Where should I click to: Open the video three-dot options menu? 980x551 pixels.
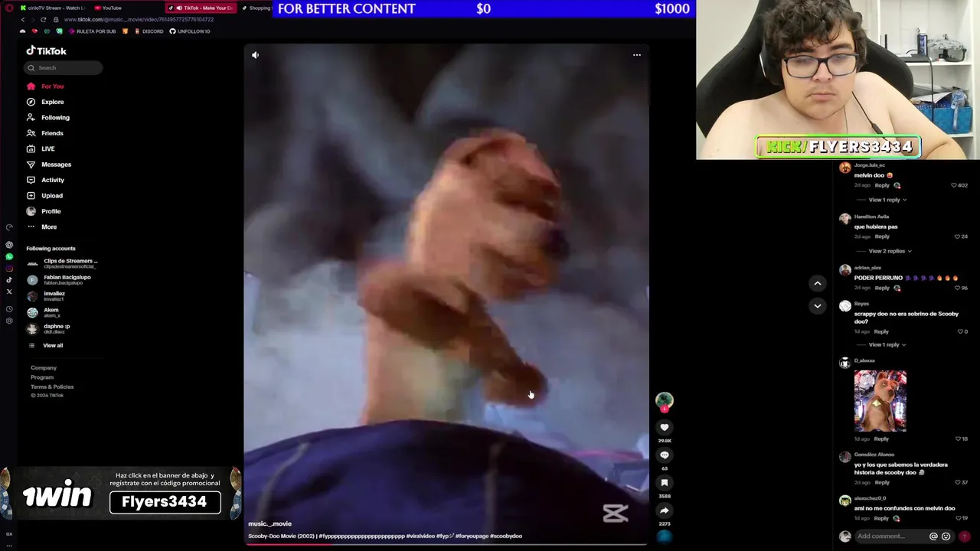pyautogui.click(x=636, y=55)
